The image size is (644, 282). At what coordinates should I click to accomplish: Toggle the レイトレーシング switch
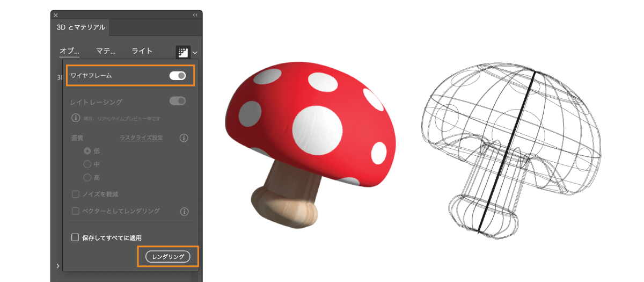click(x=178, y=101)
